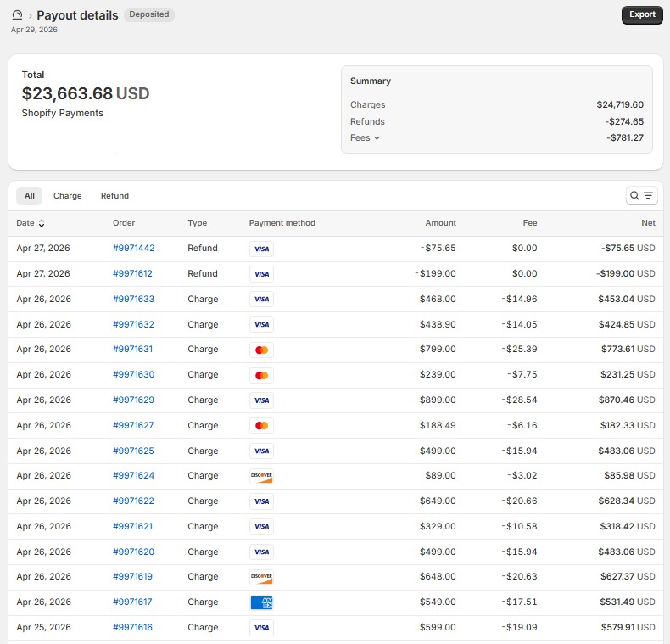Click the Fee column header

click(x=530, y=223)
